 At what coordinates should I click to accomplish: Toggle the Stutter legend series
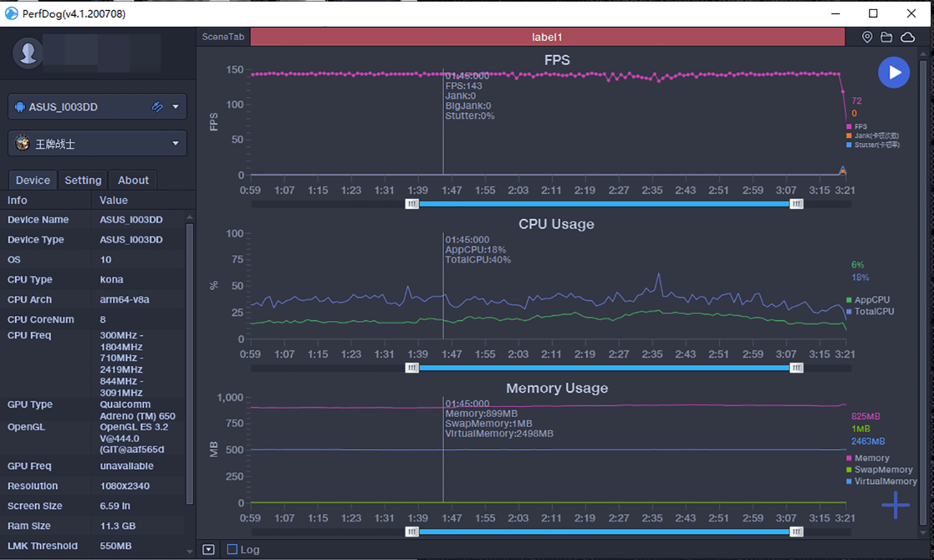(x=873, y=145)
